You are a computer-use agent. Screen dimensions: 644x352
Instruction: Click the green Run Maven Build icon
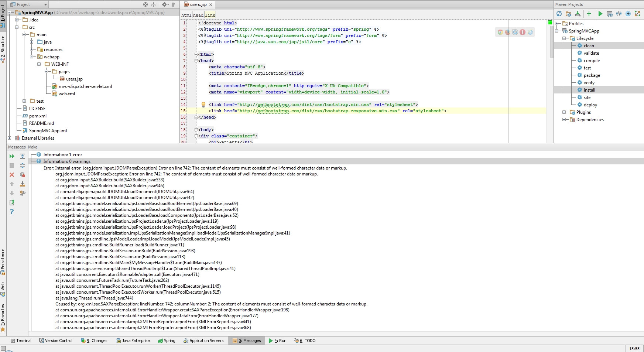(600, 14)
